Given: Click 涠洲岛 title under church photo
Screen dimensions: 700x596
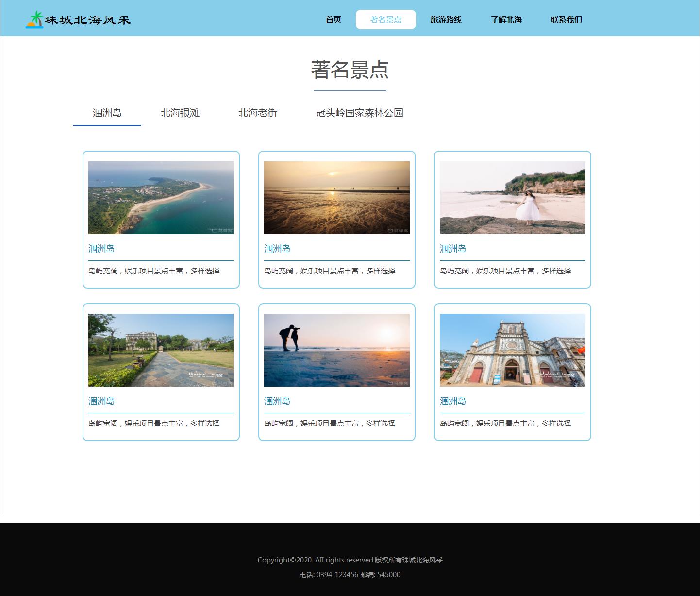Looking at the screenshot, I should pyautogui.click(x=453, y=401).
